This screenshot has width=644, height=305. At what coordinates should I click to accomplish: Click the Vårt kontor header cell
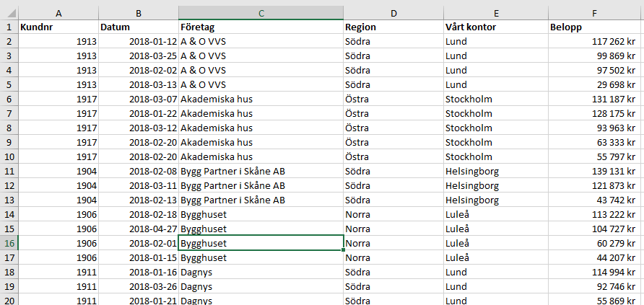point(496,27)
